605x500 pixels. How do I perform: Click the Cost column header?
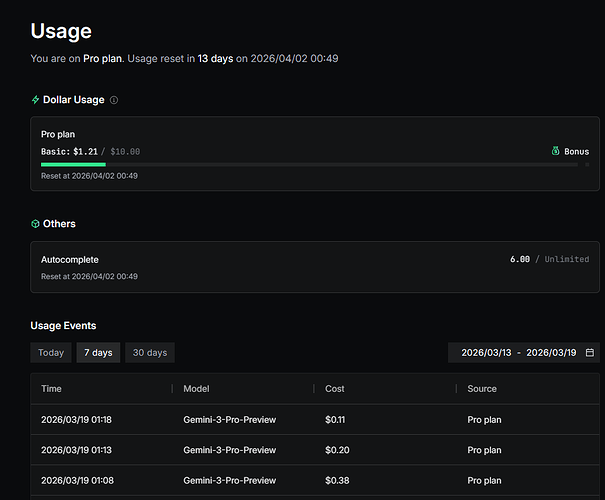click(x=335, y=389)
